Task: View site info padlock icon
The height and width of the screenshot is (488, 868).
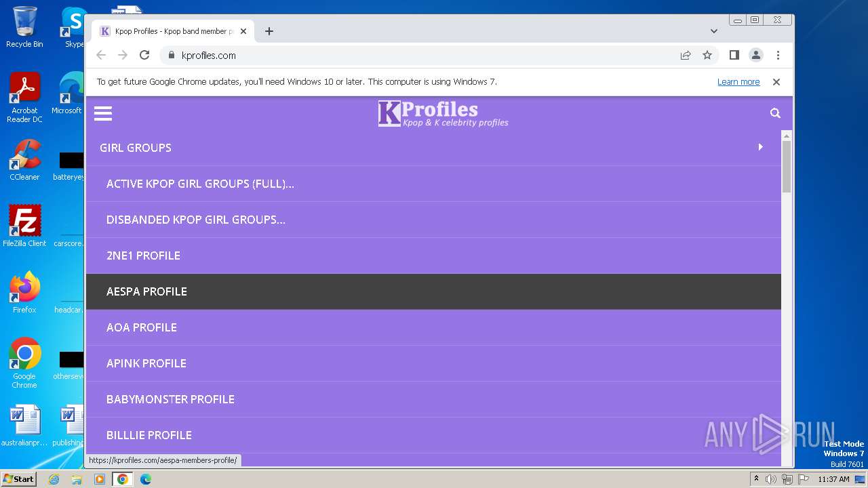Action: (171, 56)
